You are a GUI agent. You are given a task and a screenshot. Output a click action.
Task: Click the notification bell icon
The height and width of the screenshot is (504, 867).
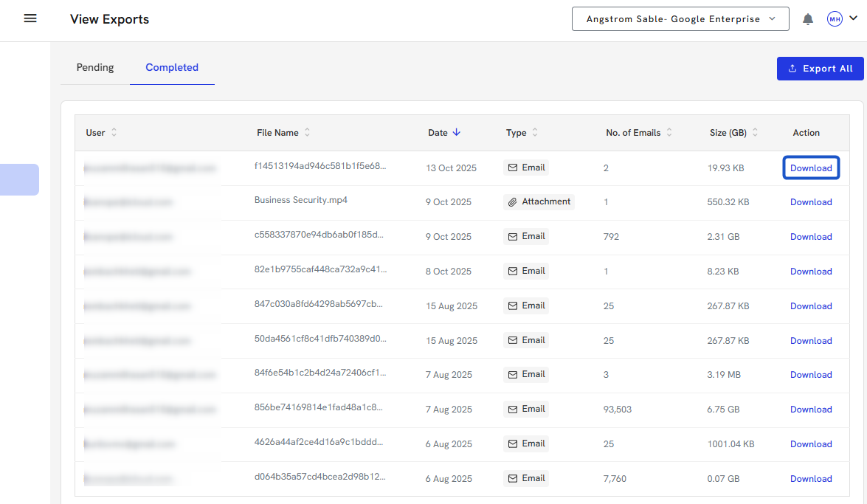pos(808,19)
